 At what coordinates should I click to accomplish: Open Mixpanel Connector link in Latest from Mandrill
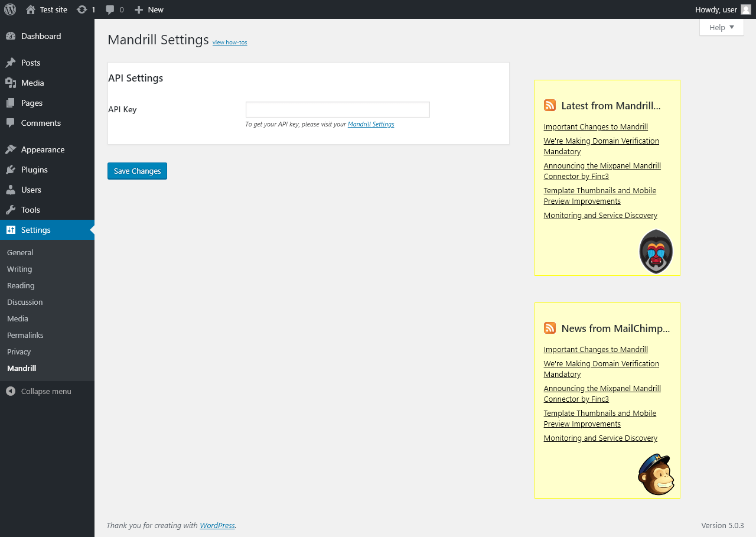coord(602,171)
